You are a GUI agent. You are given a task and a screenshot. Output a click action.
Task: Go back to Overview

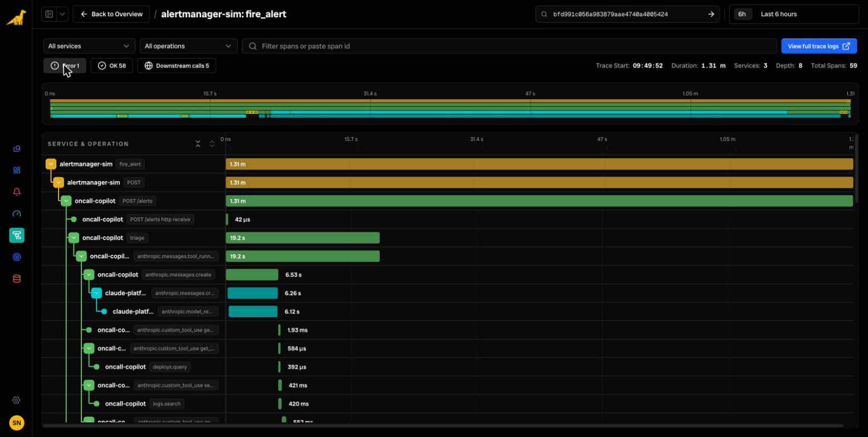(111, 14)
